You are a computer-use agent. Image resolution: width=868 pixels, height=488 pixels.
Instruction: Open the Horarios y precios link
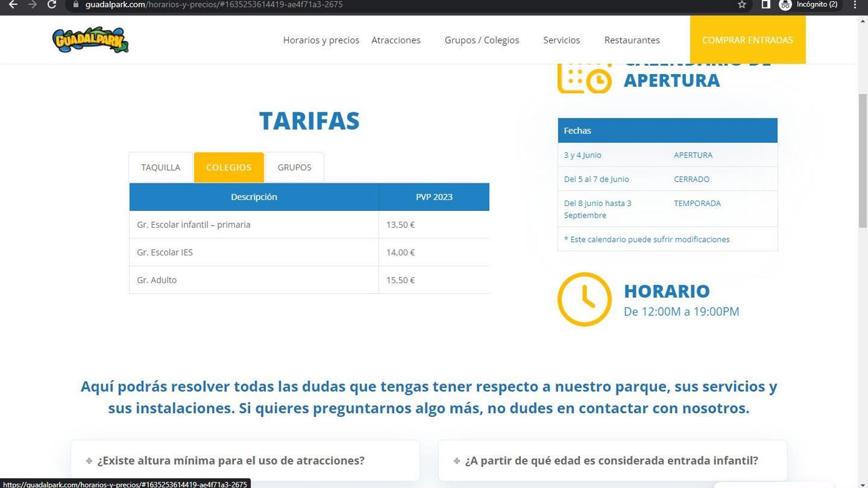tap(321, 40)
